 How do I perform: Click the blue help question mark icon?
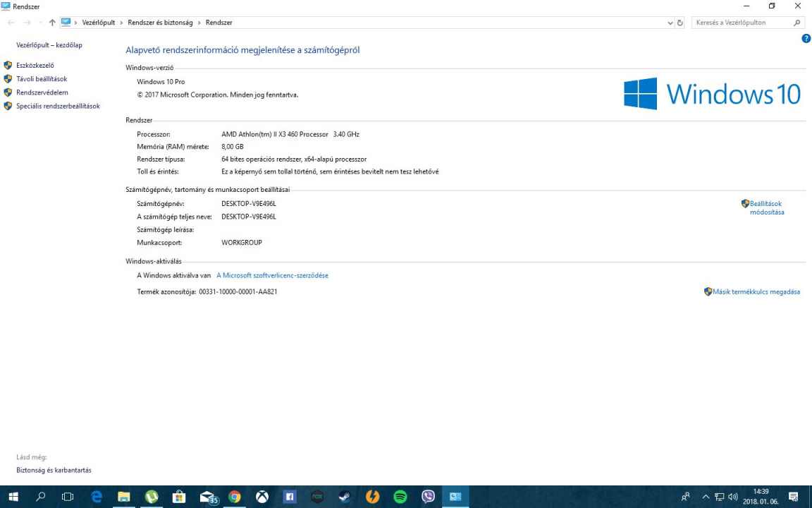pyautogui.click(x=806, y=38)
